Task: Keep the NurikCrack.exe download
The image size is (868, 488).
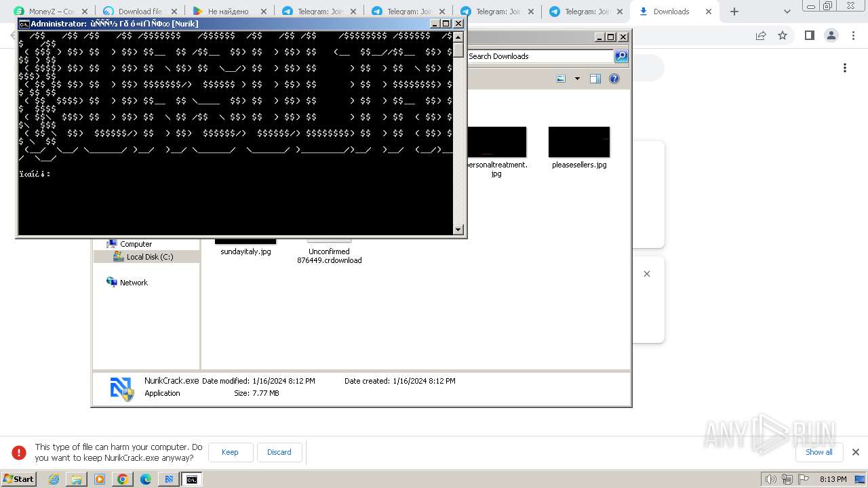Action: (231, 452)
